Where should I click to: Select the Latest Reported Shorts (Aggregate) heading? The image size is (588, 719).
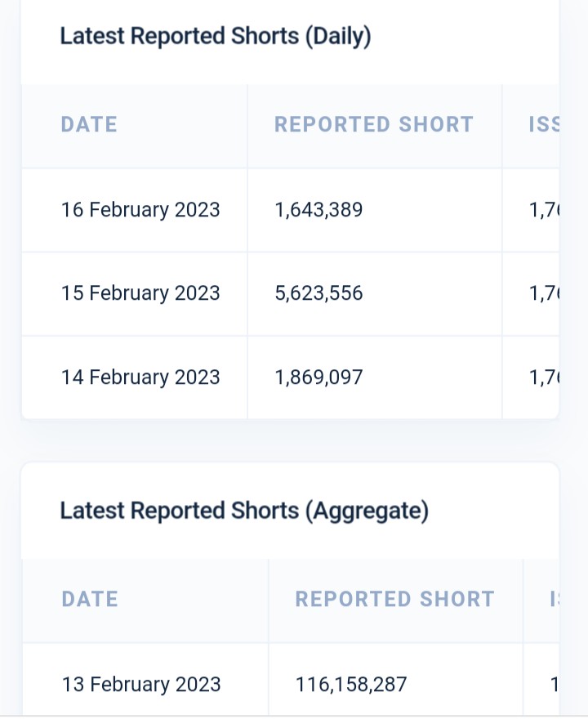[244, 511]
